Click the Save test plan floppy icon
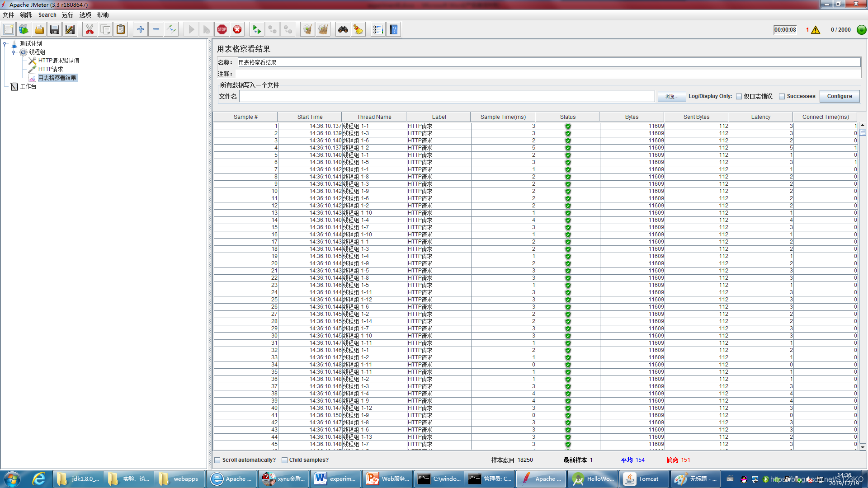Image resolution: width=868 pixels, height=488 pixels. tap(55, 30)
